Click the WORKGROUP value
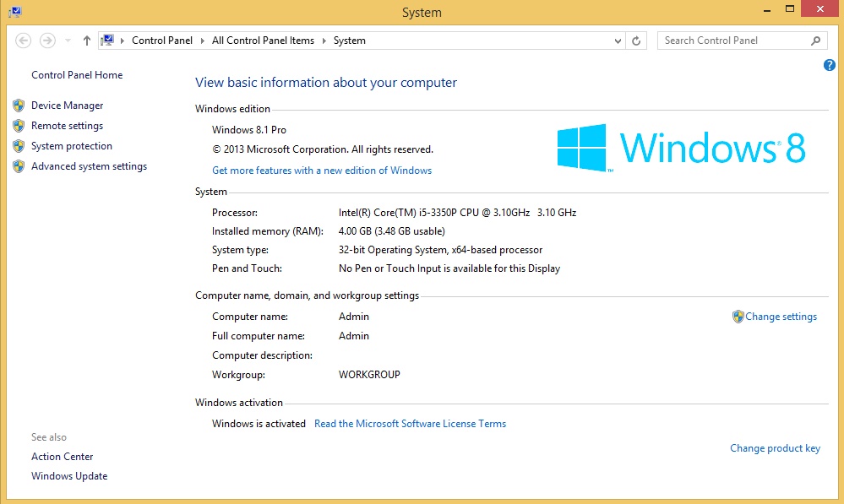844x504 pixels. tap(369, 375)
